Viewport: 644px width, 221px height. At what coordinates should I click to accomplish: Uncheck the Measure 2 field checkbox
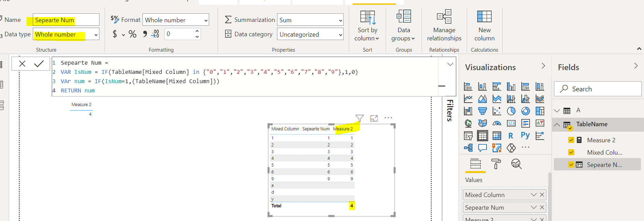[571, 140]
